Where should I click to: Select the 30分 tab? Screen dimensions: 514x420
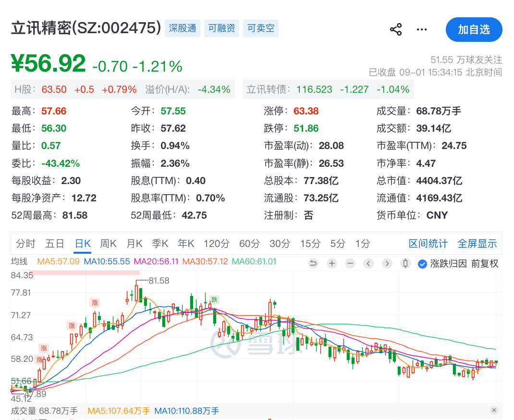click(280, 244)
